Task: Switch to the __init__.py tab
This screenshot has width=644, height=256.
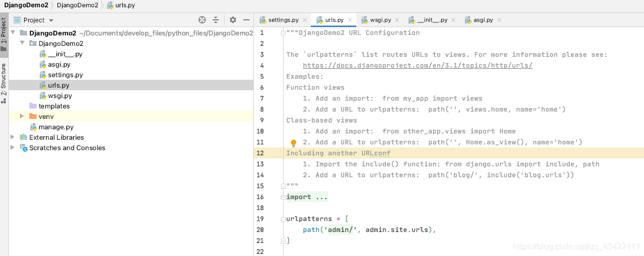Action: click(x=432, y=20)
